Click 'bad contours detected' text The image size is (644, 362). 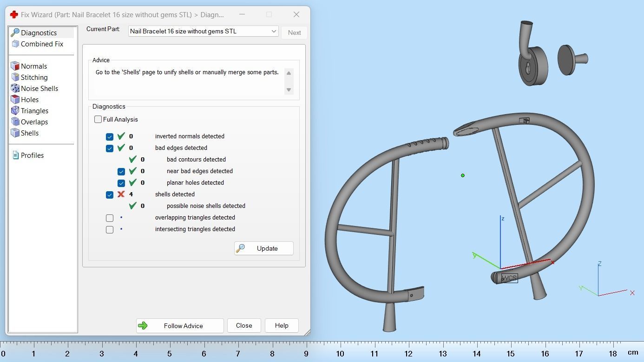[196, 159]
